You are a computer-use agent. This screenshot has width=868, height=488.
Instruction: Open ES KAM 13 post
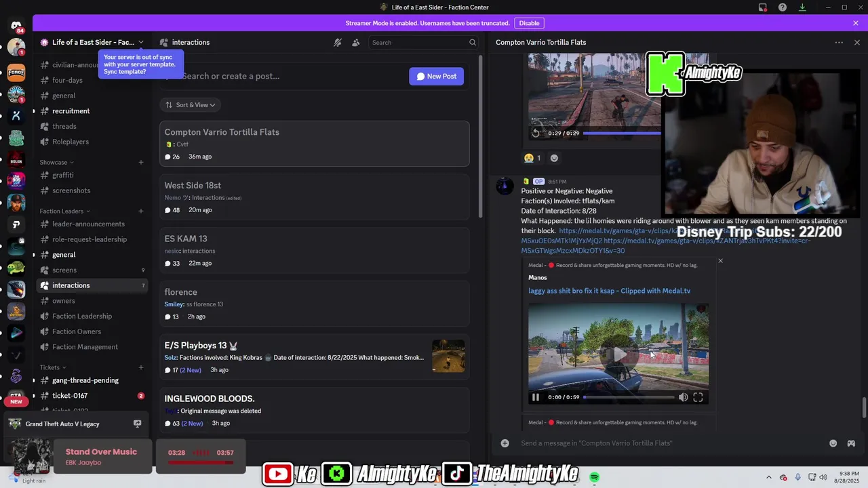tap(315, 250)
